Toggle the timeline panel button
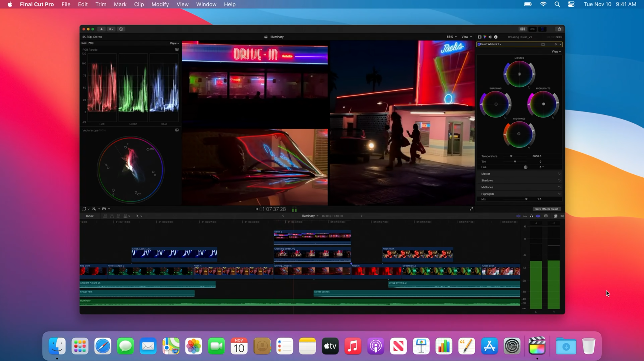 tap(533, 29)
